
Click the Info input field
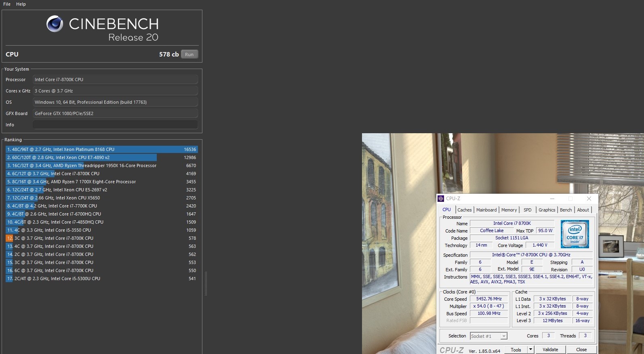(x=115, y=125)
